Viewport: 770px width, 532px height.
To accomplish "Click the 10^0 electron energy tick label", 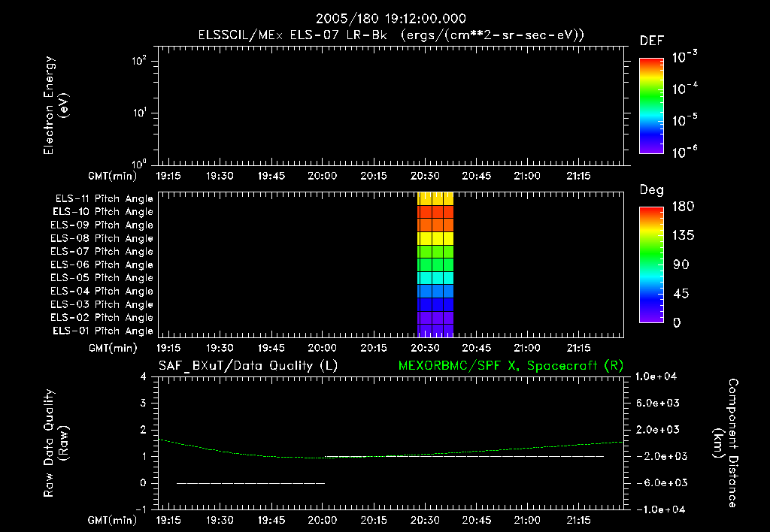I will [x=139, y=163].
